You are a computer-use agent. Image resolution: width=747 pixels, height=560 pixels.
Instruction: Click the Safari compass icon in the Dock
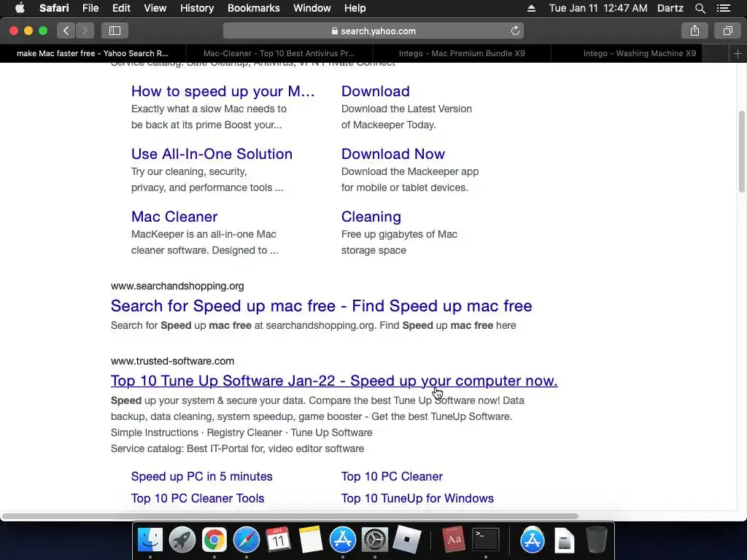(x=247, y=540)
